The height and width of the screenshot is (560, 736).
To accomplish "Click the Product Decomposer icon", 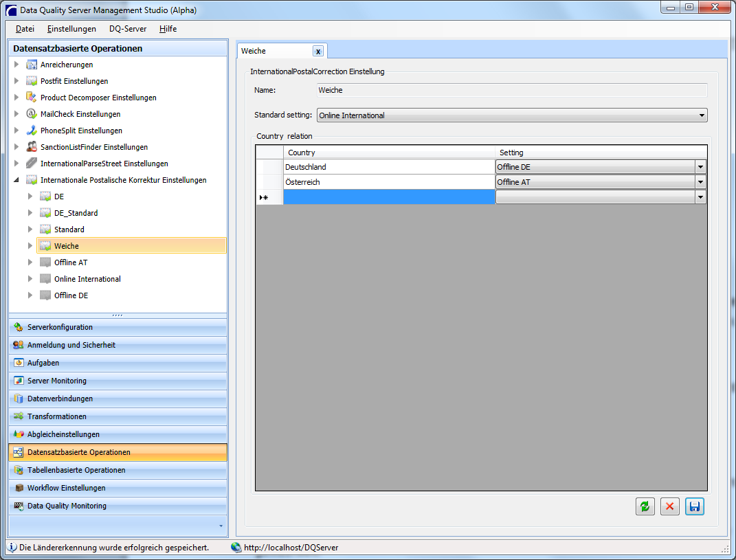I will click(x=32, y=98).
